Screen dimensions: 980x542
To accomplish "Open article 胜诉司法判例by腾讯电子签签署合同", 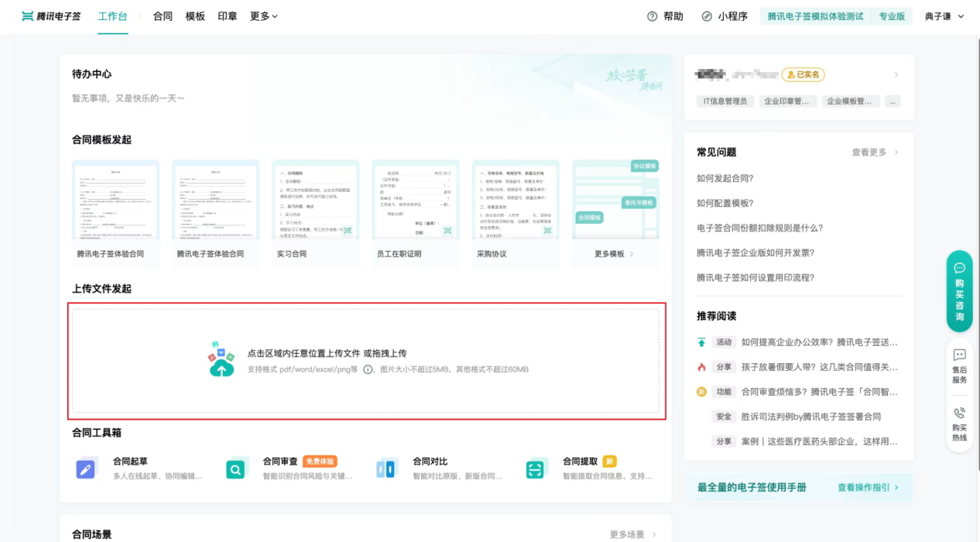I will (810, 417).
